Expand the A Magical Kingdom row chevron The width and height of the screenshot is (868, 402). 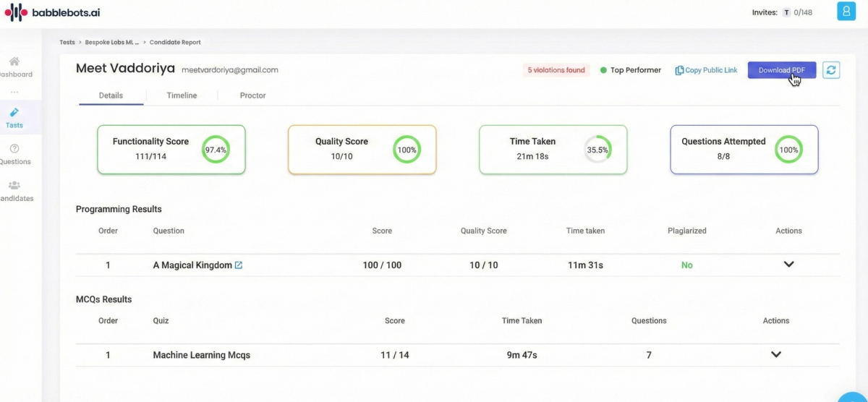(788, 265)
